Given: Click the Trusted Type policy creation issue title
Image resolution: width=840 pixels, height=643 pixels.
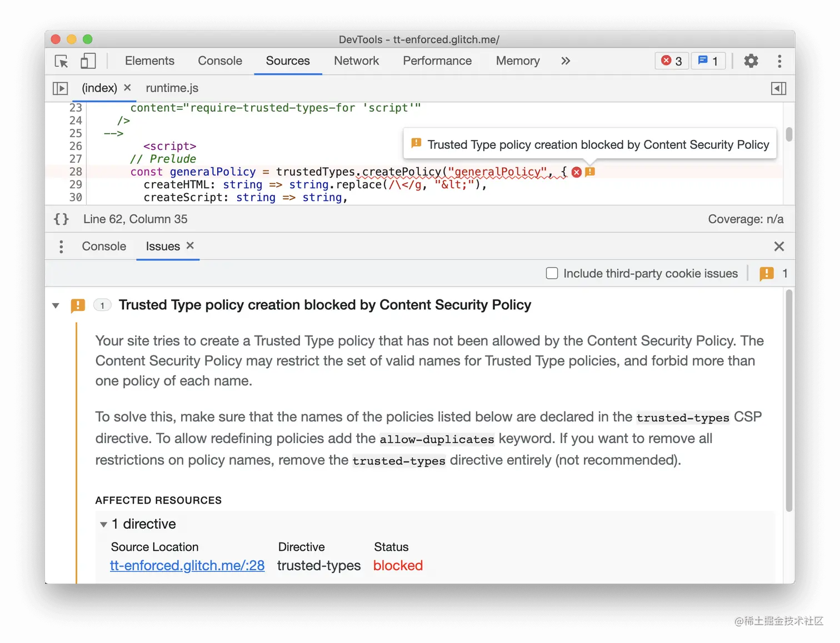Looking at the screenshot, I should pos(325,305).
